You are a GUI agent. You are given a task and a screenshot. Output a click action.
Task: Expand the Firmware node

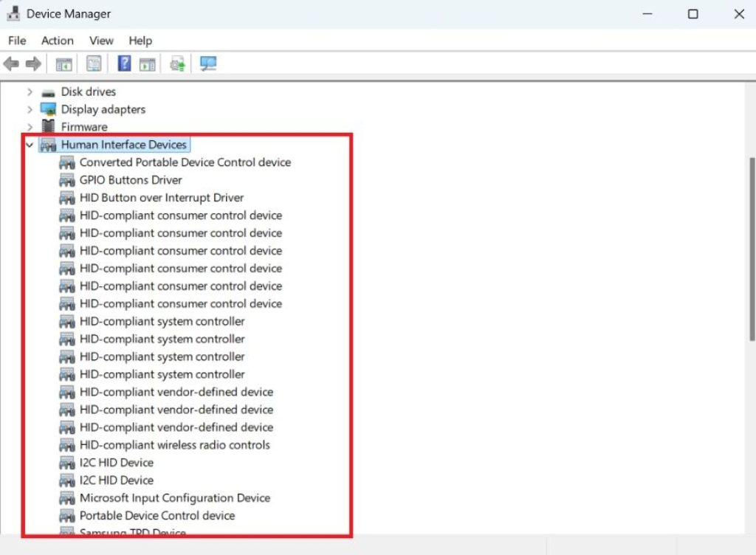(30, 127)
